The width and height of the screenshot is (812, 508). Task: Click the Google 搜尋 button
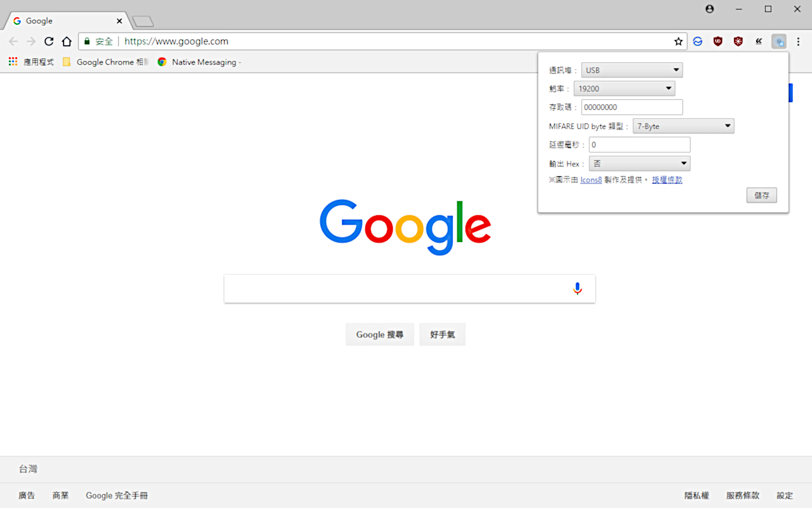380,335
